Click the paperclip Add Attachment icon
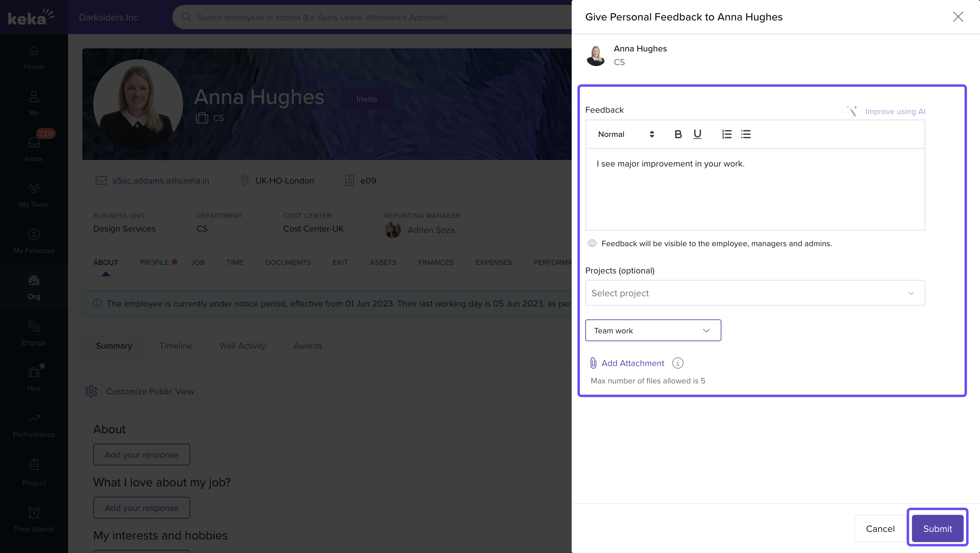The width and height of the screenshot is (980, 553). [593, 363]
